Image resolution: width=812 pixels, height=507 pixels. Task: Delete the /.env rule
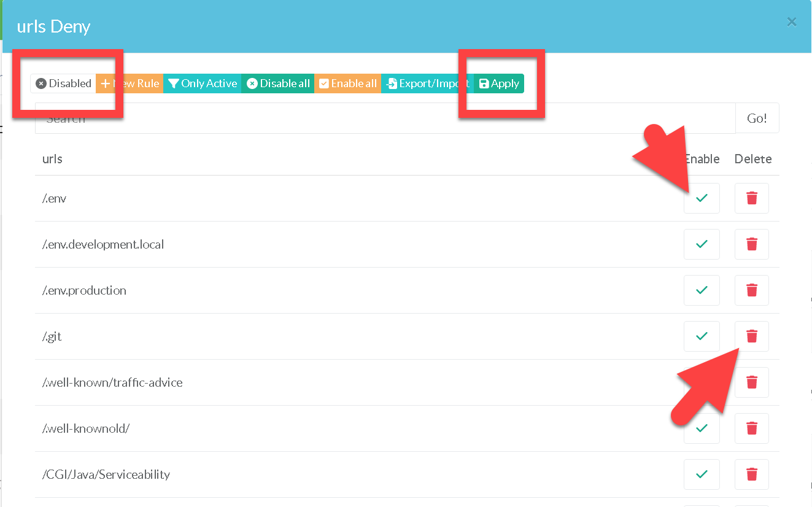[x=751, y=198]
